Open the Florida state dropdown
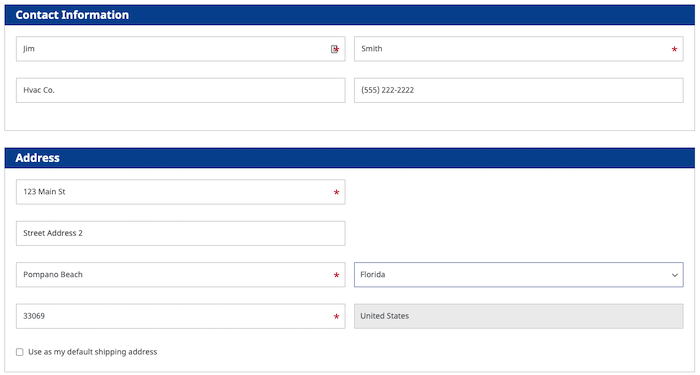The image size is (700, 375). 518,275
